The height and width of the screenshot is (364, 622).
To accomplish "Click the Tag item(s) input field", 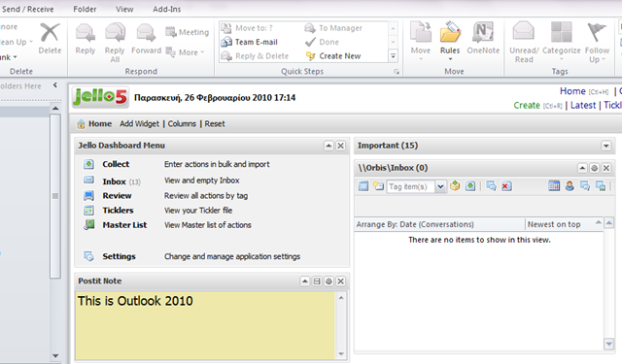I will [411, 186].
